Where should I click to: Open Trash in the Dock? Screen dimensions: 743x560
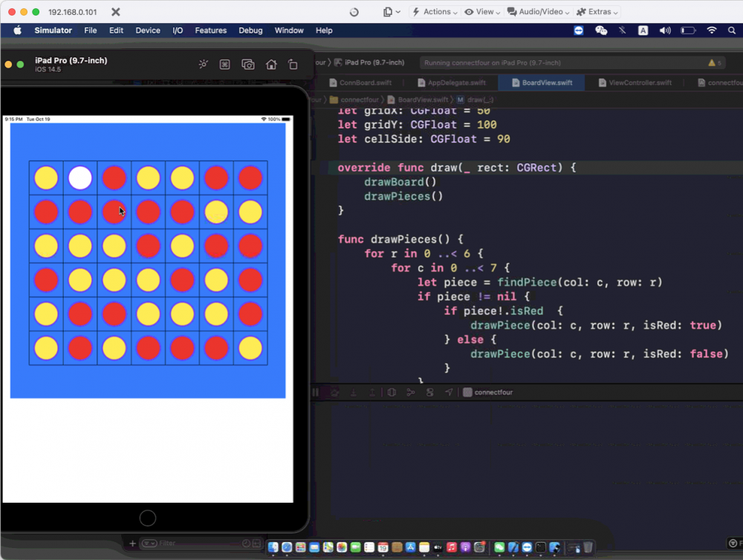pos(588,547)
